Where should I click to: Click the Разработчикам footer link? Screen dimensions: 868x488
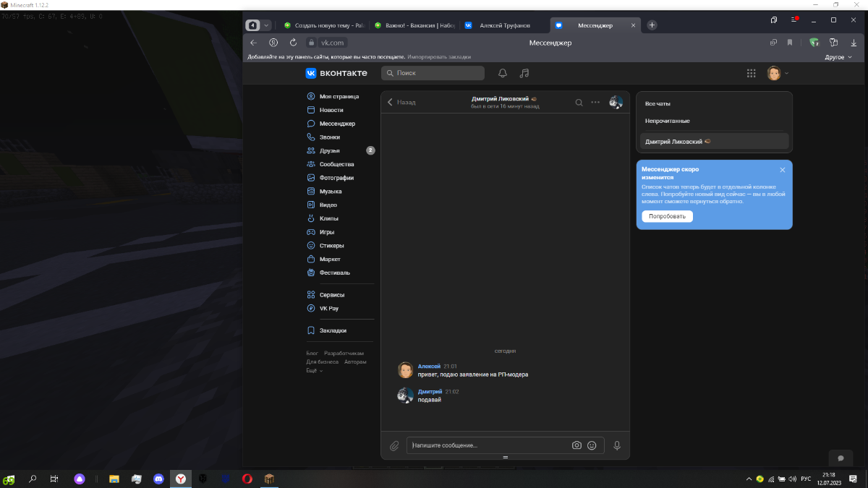tap(344, 354)
